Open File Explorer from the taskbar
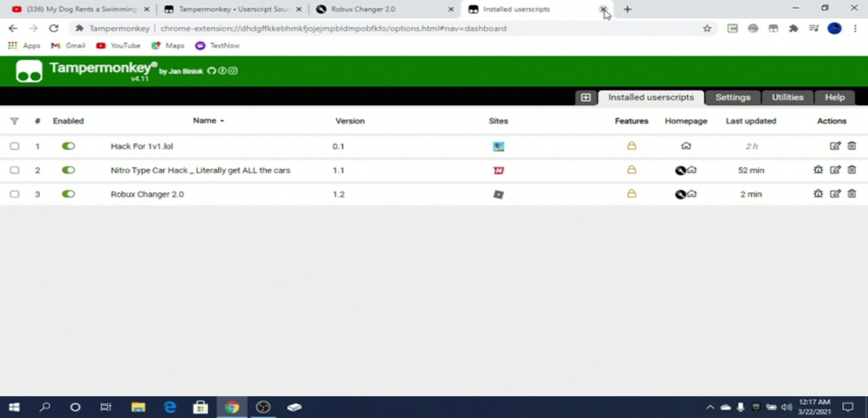Screen dimensions: 868x418 (x=138, y=407)
